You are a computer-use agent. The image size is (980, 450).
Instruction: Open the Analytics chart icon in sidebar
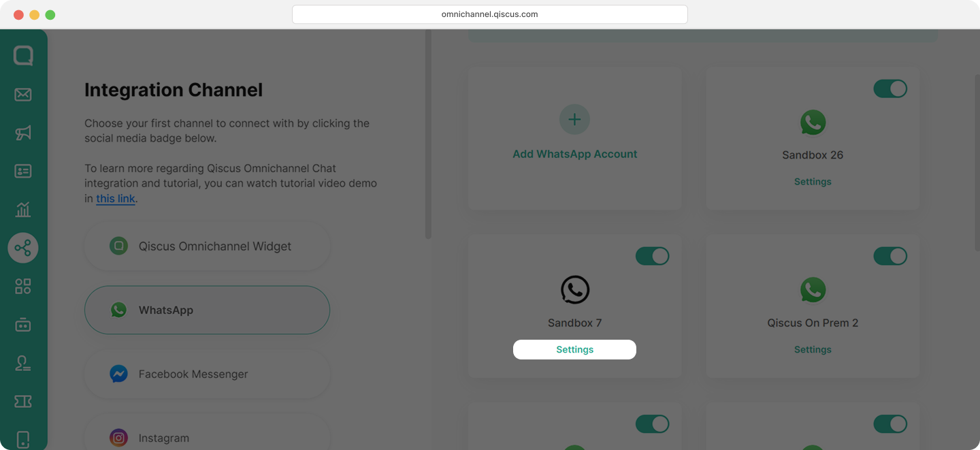[23, 210]
